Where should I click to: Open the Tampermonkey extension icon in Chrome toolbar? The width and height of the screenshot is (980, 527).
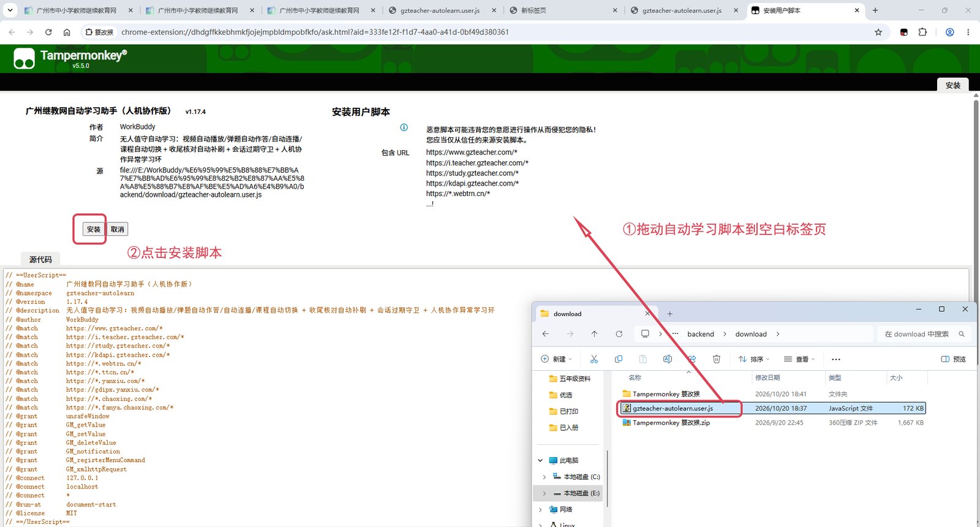coord(904,32)
